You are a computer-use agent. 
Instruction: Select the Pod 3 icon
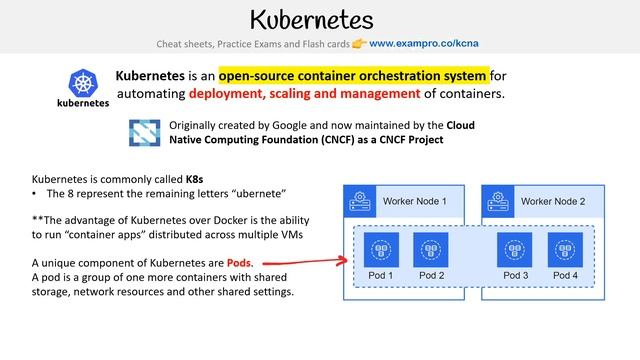pyautogui.click(x=514, y=250)
